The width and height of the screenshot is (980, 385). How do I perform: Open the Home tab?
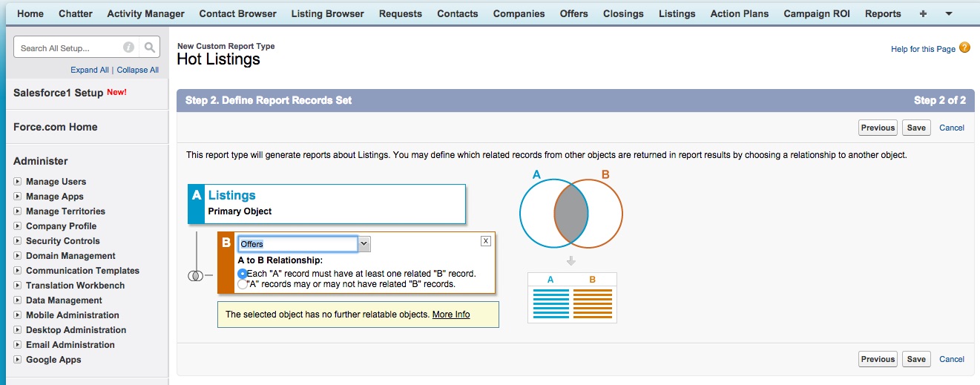pyautogui.click(x=30, y=13)
